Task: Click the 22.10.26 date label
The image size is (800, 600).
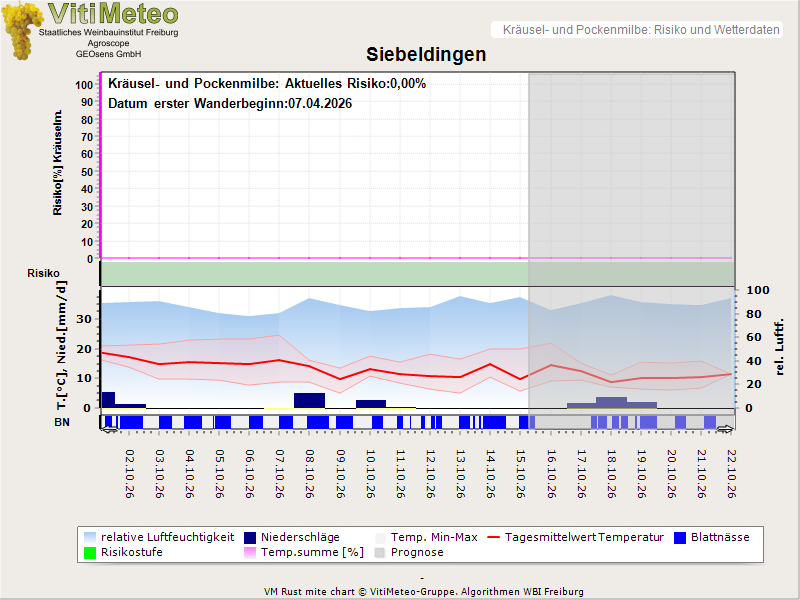Action: [732, 474]
